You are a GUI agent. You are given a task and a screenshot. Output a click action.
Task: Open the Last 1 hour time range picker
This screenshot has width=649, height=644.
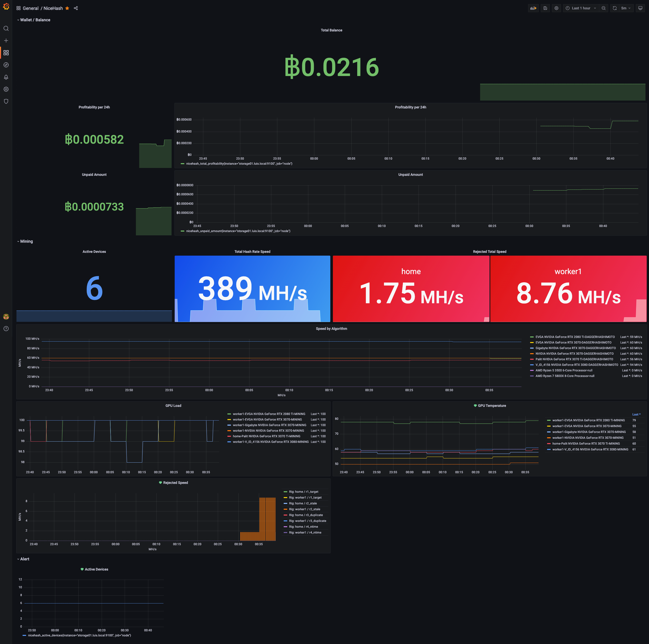coord(581,8)
